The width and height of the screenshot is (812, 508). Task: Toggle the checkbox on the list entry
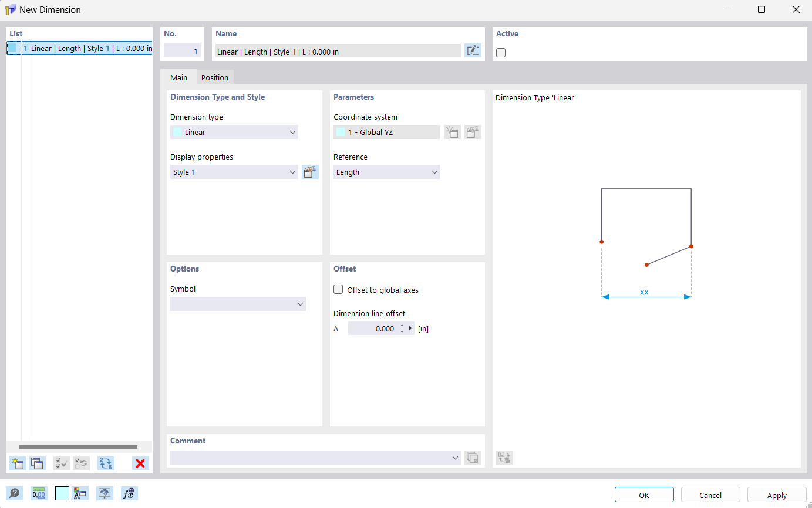tap(13, 48)
